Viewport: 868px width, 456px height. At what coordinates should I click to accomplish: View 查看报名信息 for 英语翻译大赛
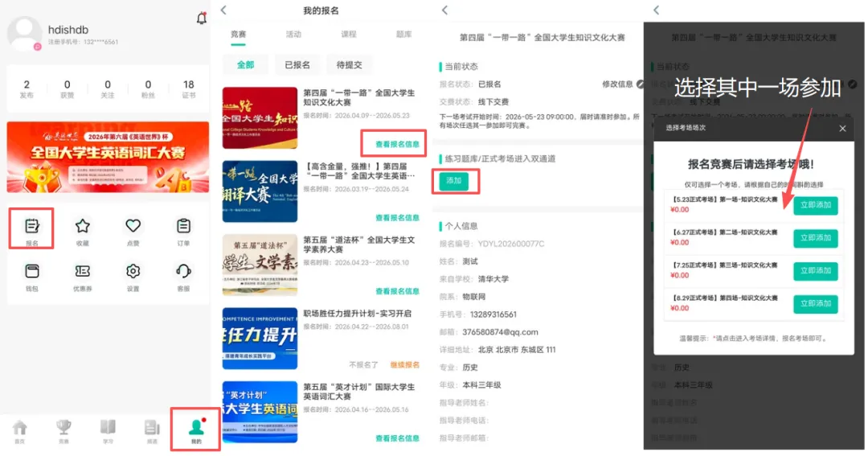click(397, 218)
